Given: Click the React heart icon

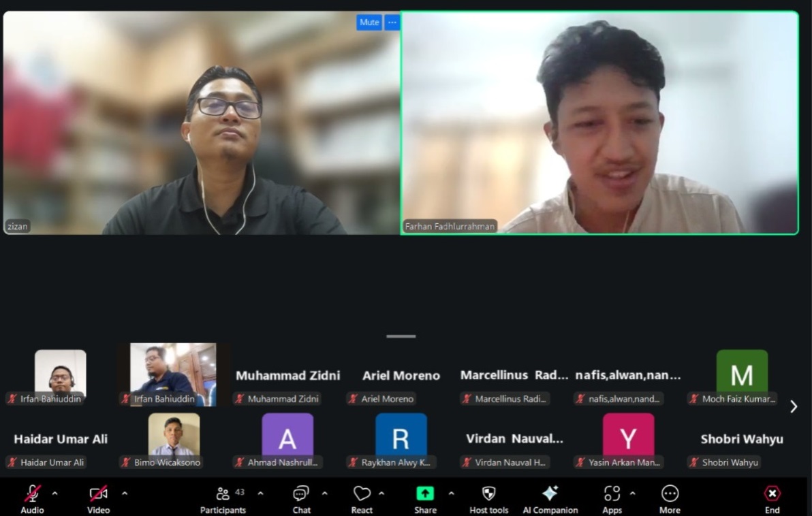Looking at the screenshot, I should [x=362, y=494].
